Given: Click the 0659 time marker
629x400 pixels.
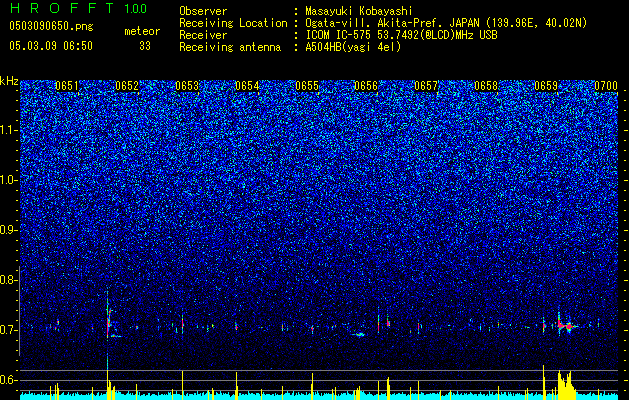Looking at the screenshot, I should (546, 86).
